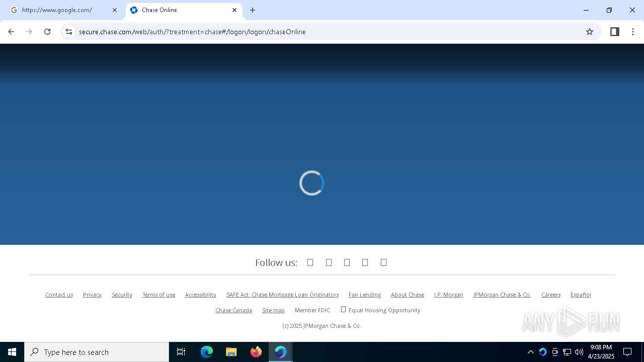Image resolution: width=644 pixels, height=362 pixels.
Task: Reload the Chase page
Action: [x=47, y=32]
